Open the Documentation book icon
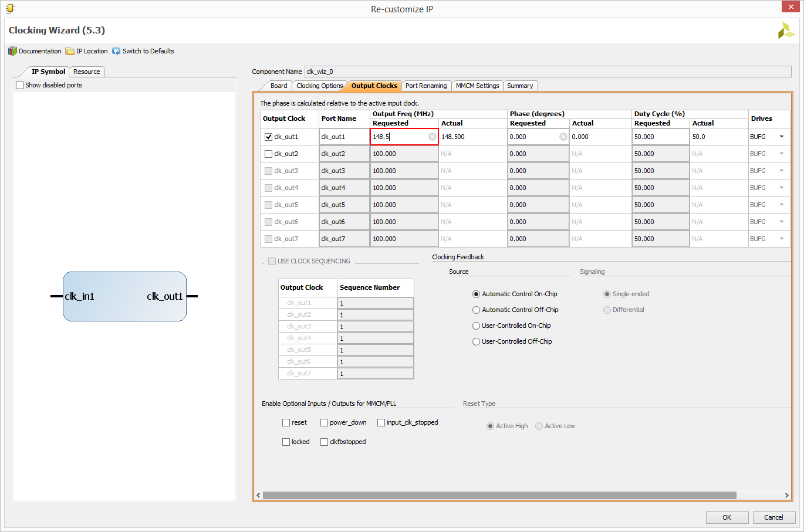This screenshot has width=804, height=532. click(x=12, y=51)
